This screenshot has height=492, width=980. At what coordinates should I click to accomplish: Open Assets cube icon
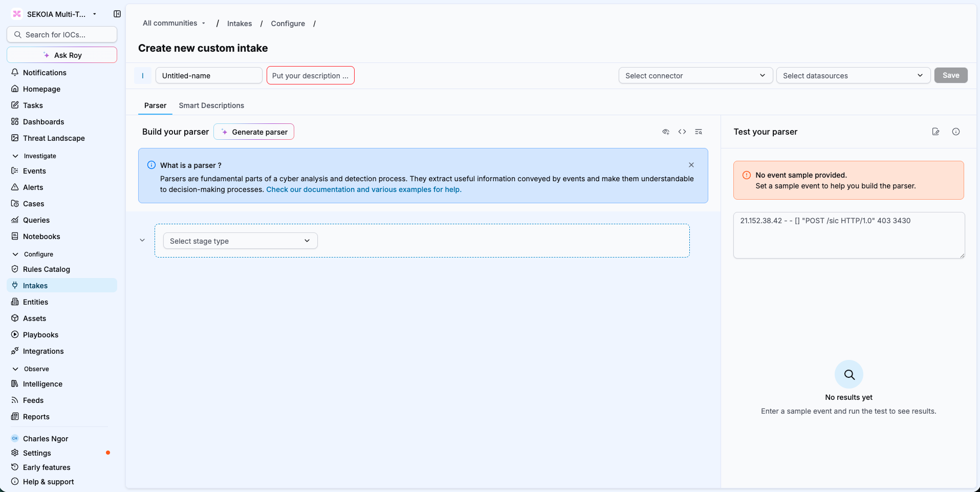15,318
